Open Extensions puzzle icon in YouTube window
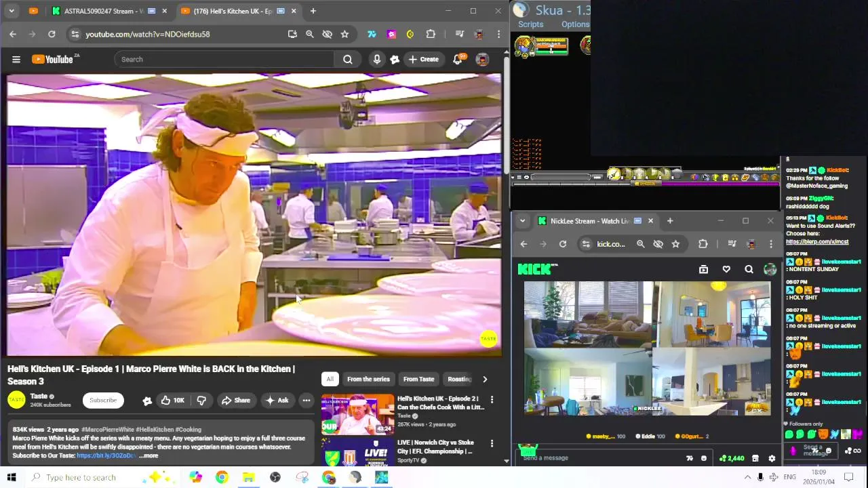This screenshot has width=868, height=488. tap(431, 34)
